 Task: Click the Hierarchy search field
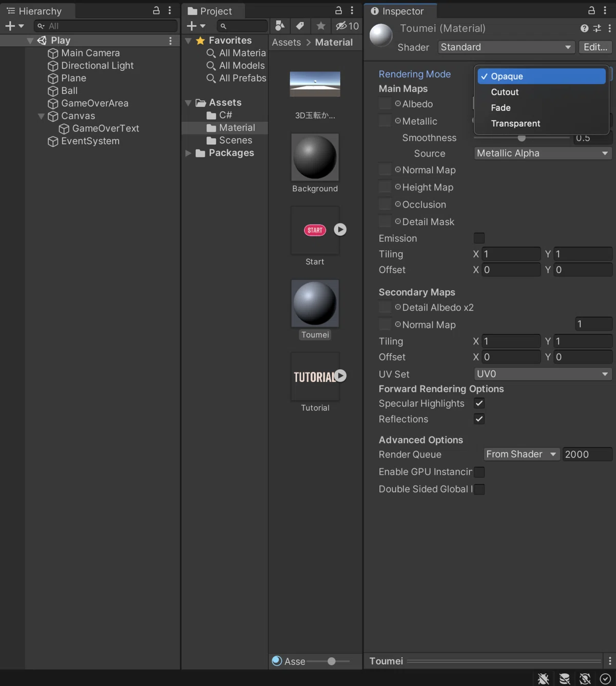[106, 26]
